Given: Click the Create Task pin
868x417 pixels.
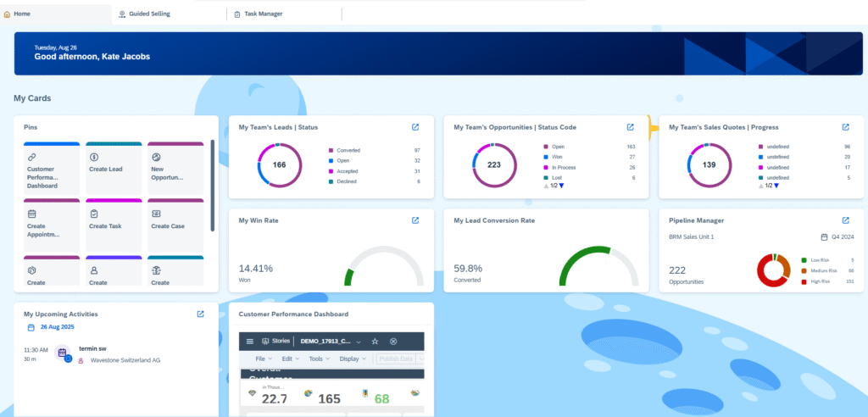Looking at the screenshot, I should (x=114, y=225).
